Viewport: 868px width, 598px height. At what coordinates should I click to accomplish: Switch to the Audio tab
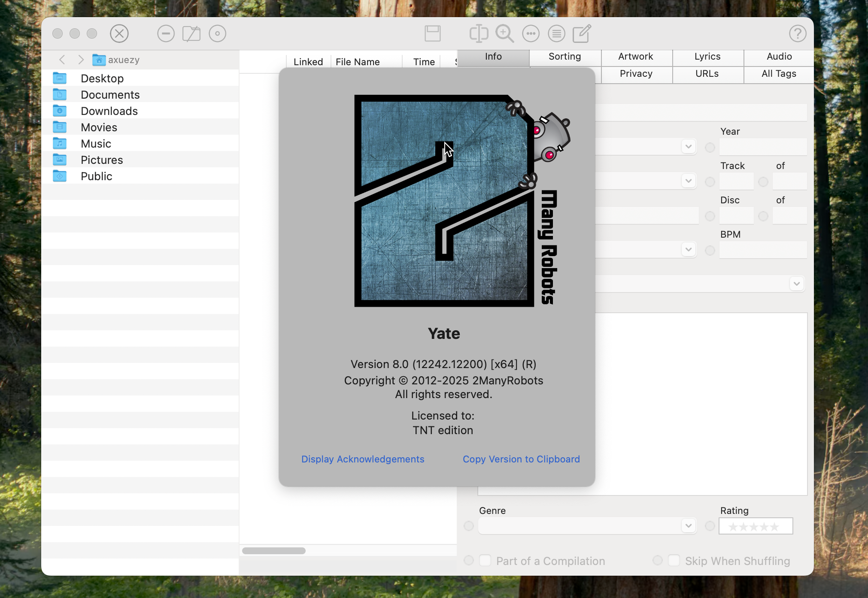[x=779, y=57]
